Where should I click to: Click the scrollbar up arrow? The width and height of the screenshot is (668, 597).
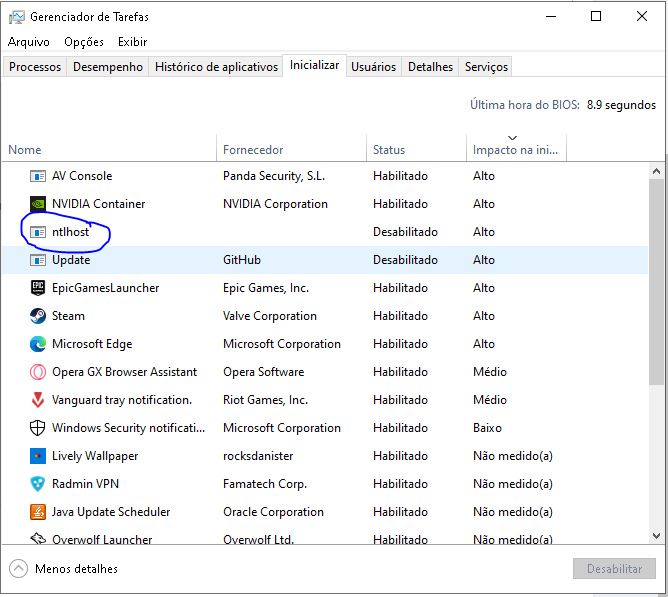click(656, 171)
